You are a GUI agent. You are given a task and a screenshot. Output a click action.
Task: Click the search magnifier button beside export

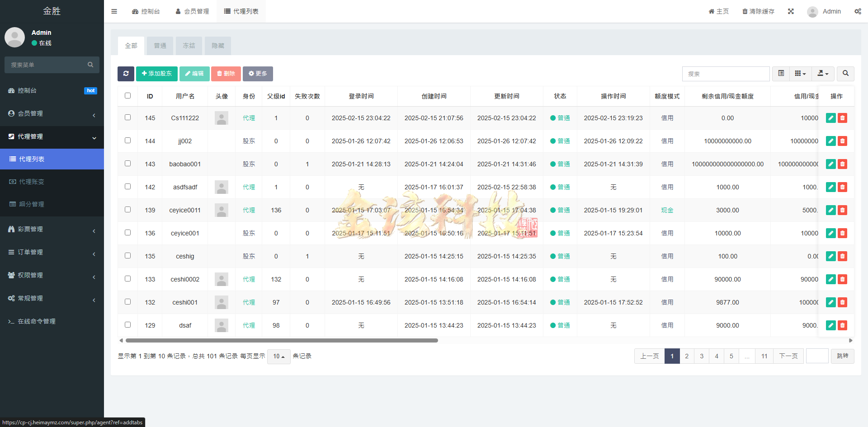pos(845,73)
